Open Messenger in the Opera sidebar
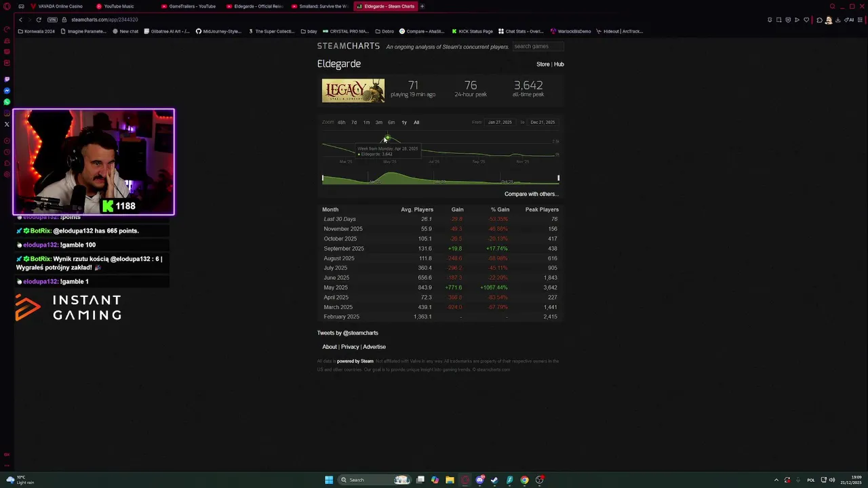 click(7, 90)
